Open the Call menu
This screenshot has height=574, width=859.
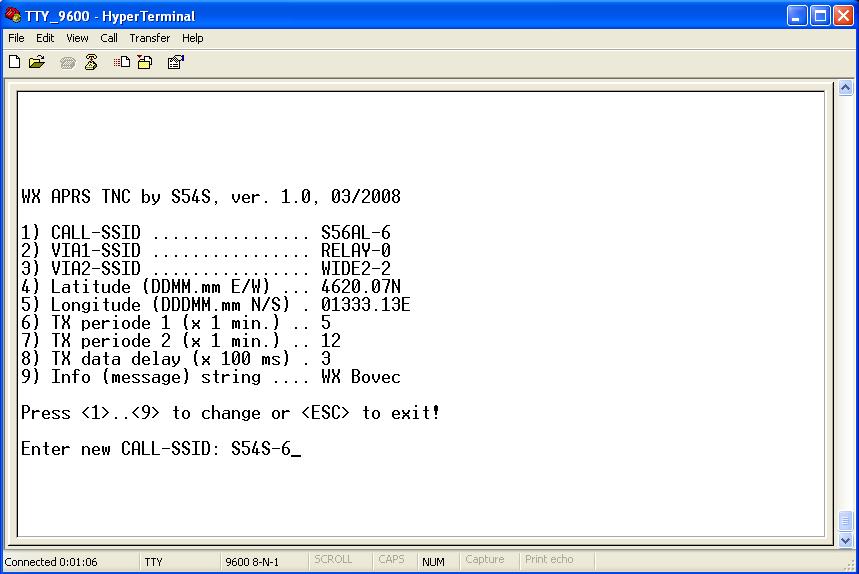(108, 38)
